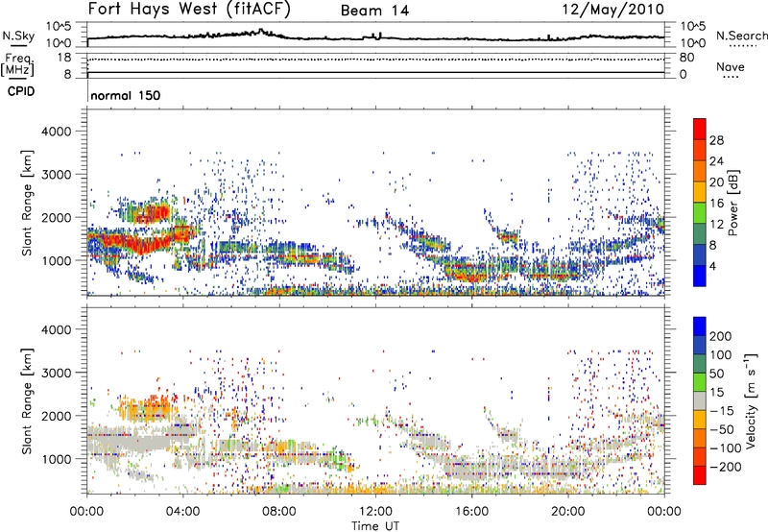Click the '-50' tick on Velocity scale

(722, 429)
